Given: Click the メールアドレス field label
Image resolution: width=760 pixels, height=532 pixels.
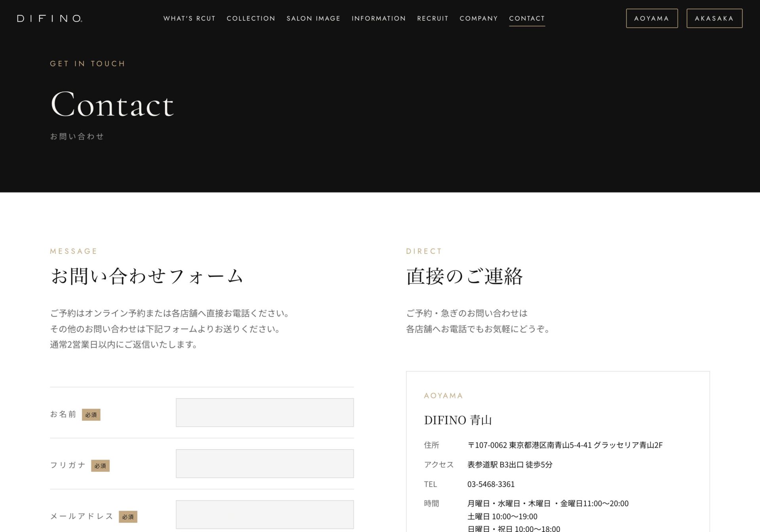Looking at the screenshot, I should pos(82,516).
